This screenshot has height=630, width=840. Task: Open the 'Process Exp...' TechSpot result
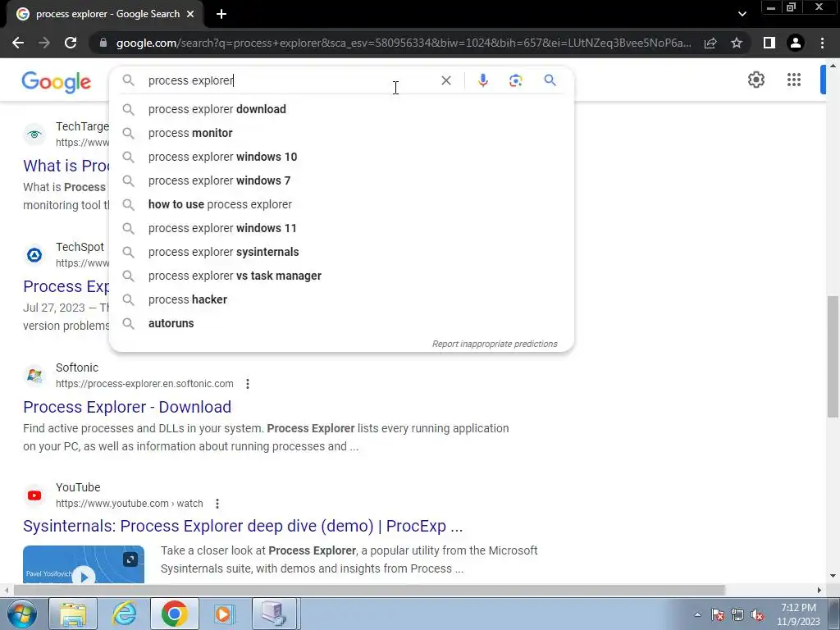[66, 286]
